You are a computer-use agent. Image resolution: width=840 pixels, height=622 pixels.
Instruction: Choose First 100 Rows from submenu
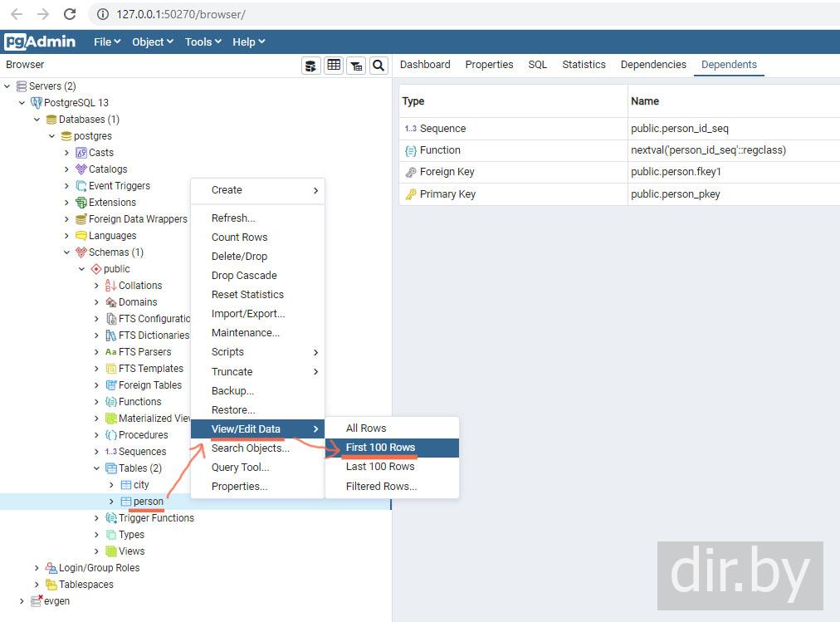380,448
